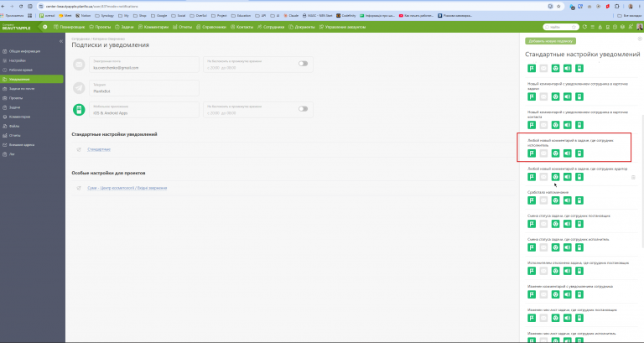Click the round Telegram paper-plane icon

[79, 87]
